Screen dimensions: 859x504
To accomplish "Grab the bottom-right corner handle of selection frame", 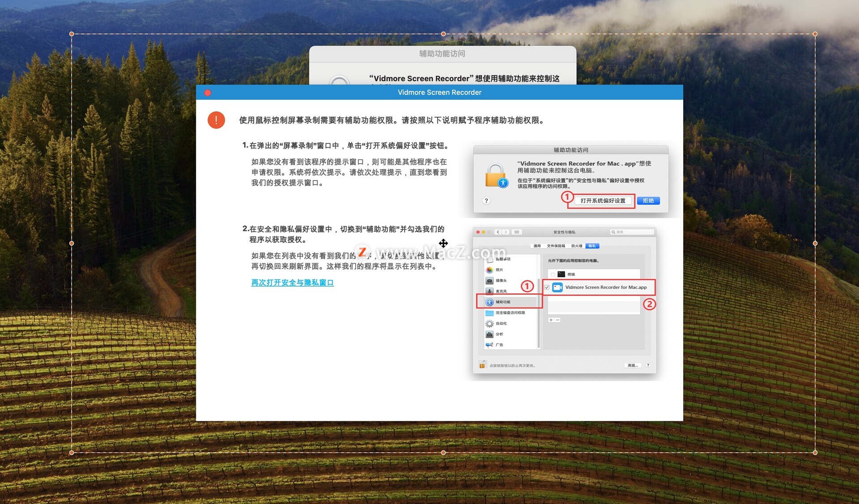I will coord(815,453).
